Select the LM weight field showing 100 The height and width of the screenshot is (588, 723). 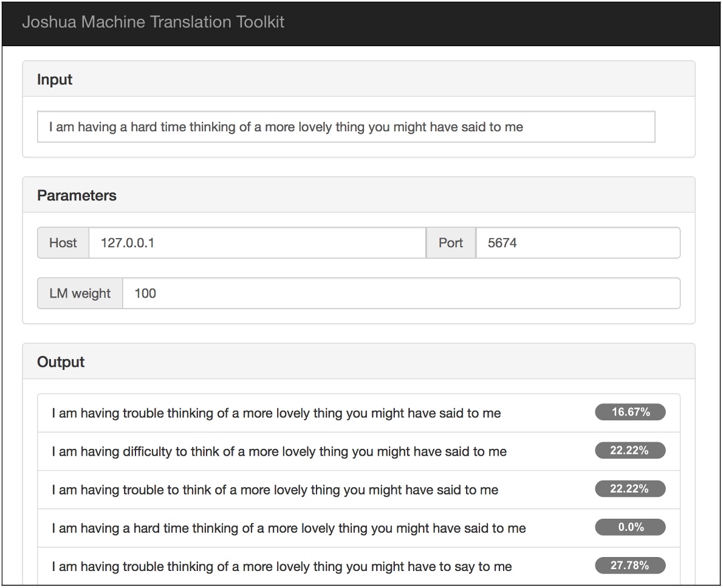pyautogui.click(x=401, y=293)
